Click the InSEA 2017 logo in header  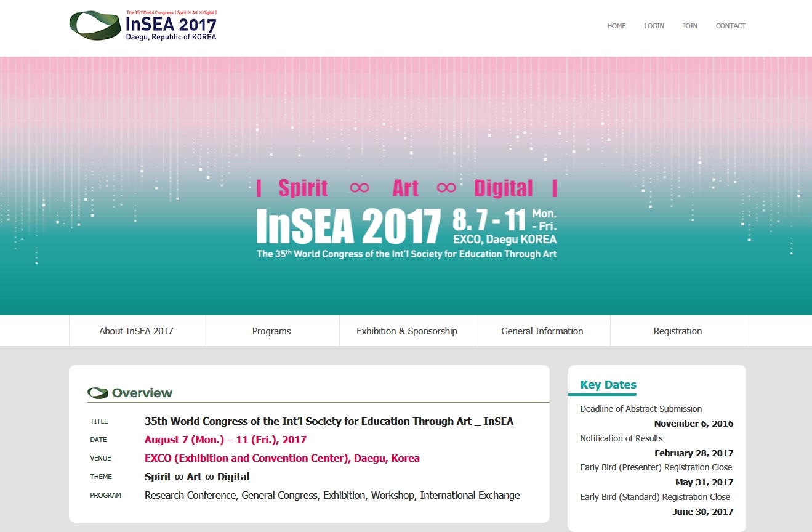pyautogui.click(x=143, y=25)
